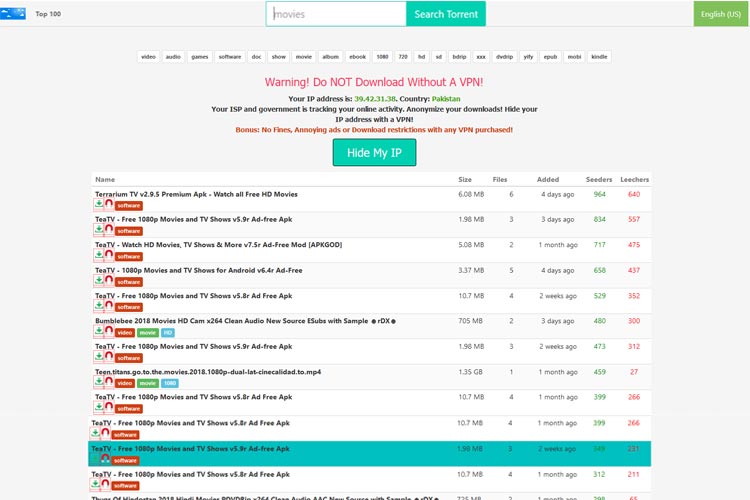Click the Hide My IP button
Image resolution: width=750 pixels, height=500 pixels.
point(374,153)
